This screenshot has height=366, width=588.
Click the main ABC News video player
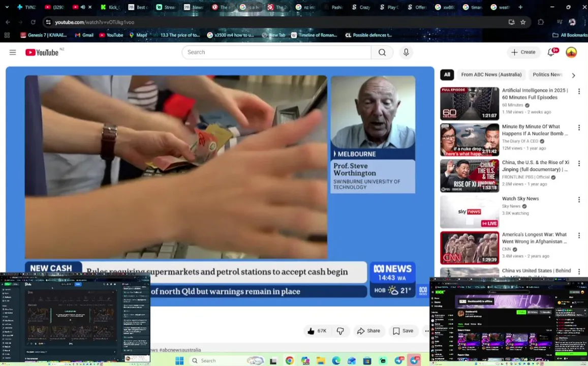point(220,186)
